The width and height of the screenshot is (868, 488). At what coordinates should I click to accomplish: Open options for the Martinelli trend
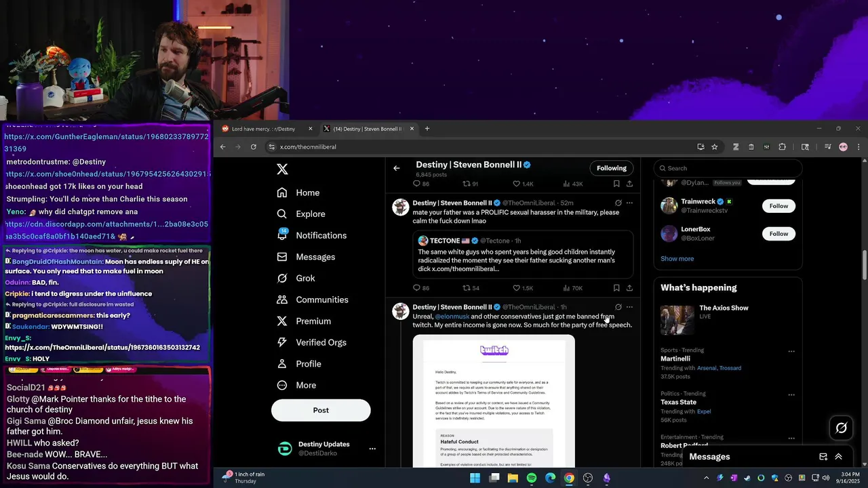point(791,351)
